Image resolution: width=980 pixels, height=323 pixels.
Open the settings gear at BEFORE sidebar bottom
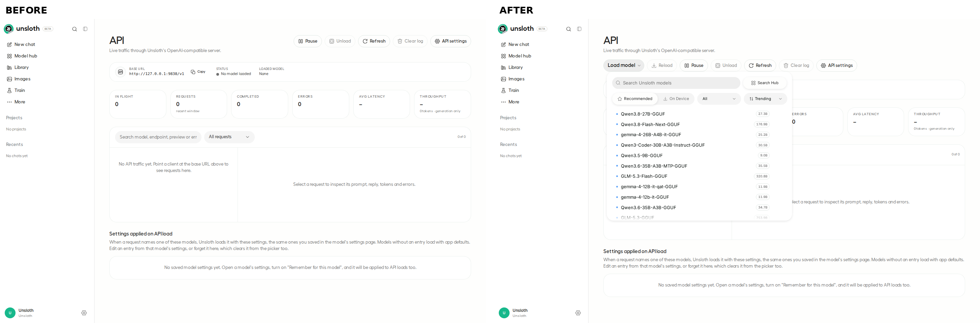[x=84, y=313]
